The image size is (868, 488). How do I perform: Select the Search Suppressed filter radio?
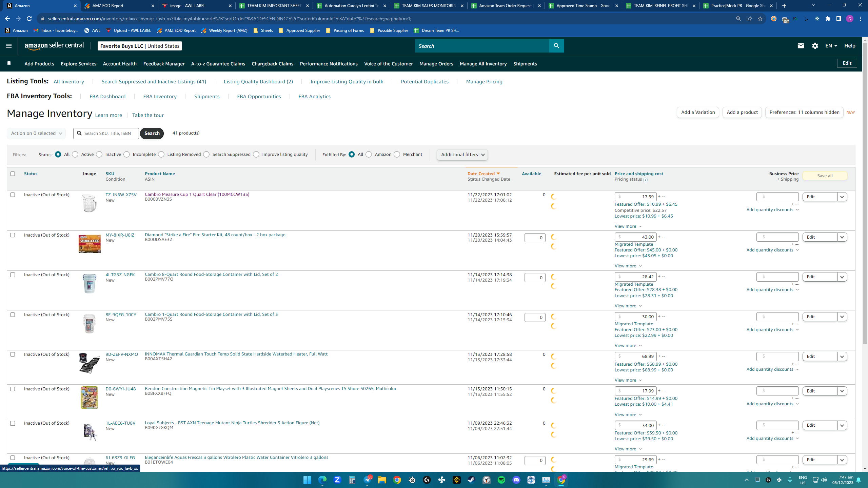point(206,155)
